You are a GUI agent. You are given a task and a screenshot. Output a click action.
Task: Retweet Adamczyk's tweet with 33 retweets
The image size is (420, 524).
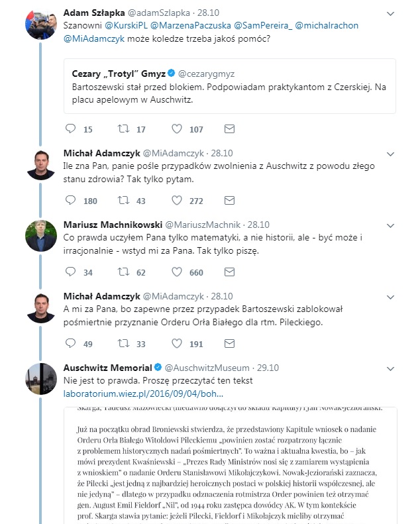tap(123, 344)
